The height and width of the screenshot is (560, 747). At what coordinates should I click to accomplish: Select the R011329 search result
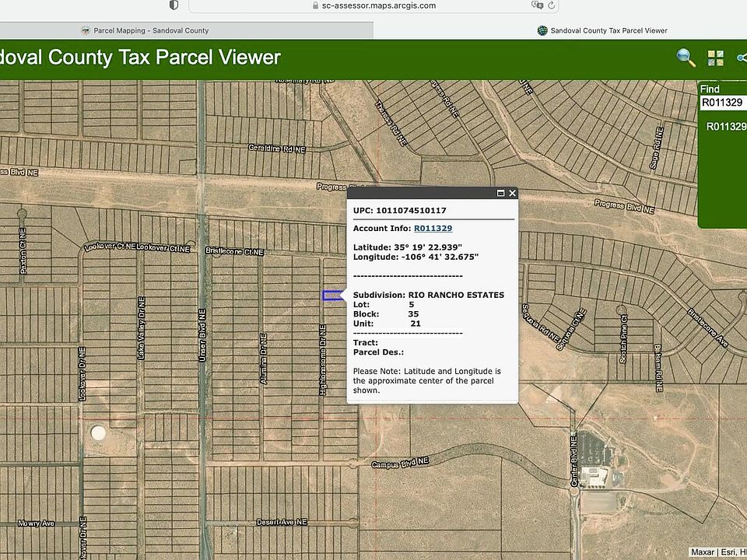(x=725, y=126)
